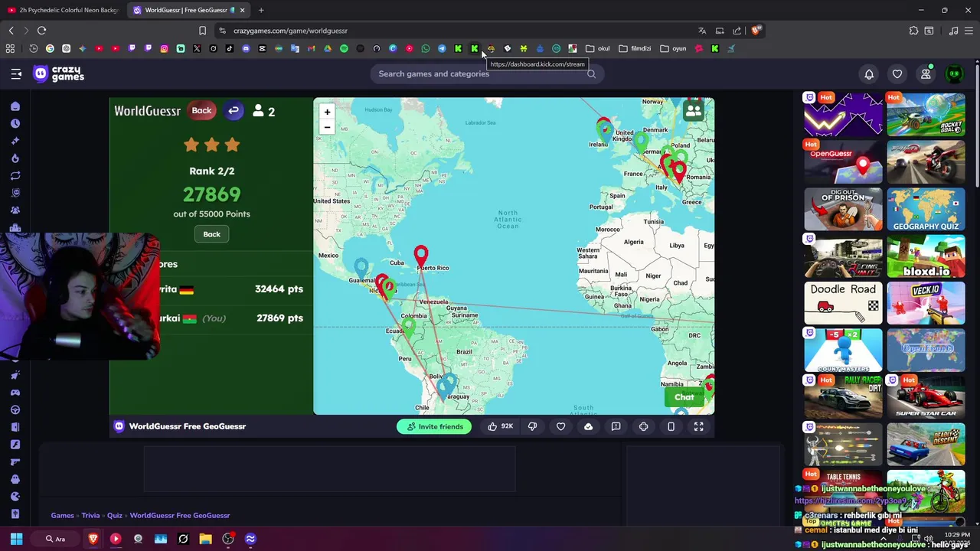Image resolution: width=980 pixels, height=551 pixels.
Task: Open Super Star Car game thumbnail
Action: point(926,396)
